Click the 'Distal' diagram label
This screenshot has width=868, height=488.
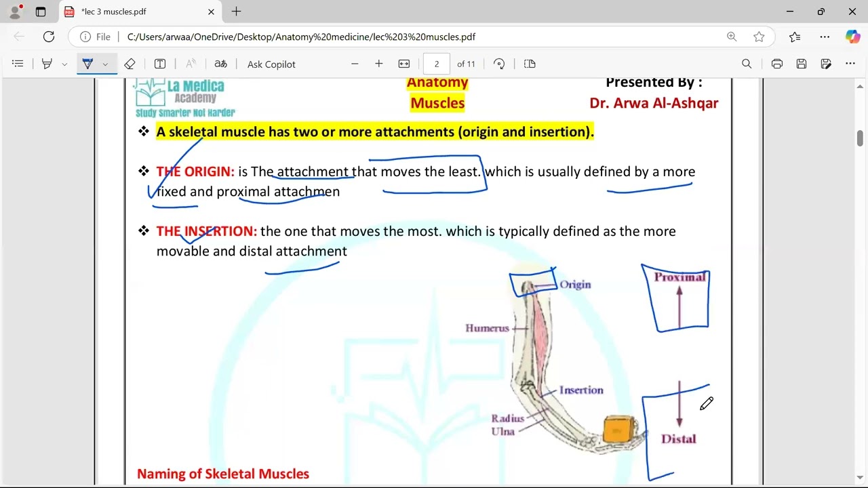679,439
